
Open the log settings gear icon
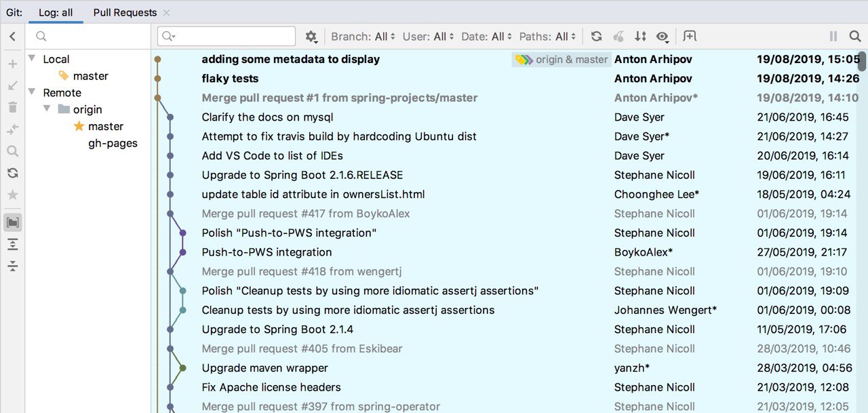(x=311, y=37)
